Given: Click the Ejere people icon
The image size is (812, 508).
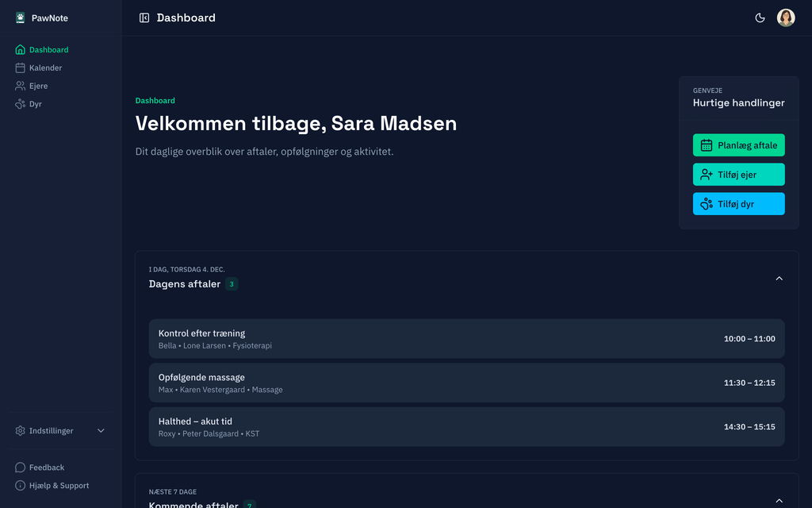Looking at the screenshot, I should coord(21,86).
